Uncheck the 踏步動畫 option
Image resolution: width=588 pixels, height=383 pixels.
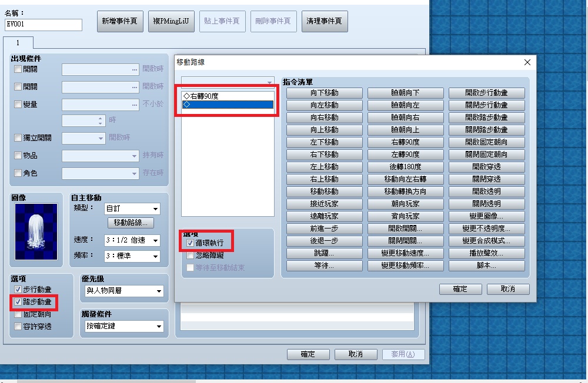(x=18, y=302)
